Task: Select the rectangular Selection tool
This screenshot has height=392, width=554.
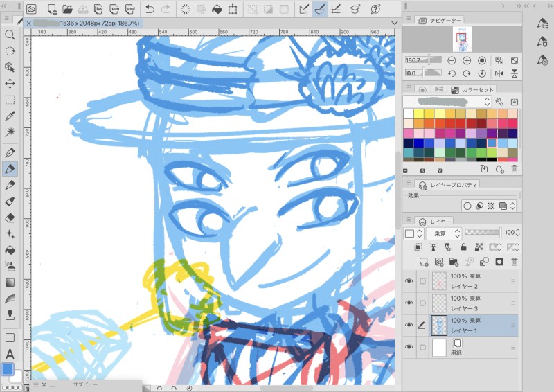Action: click(10, 100)
